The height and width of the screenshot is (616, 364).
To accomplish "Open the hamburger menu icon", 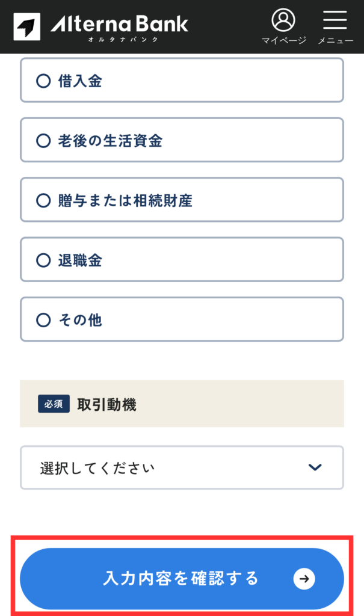I will 335,20.
